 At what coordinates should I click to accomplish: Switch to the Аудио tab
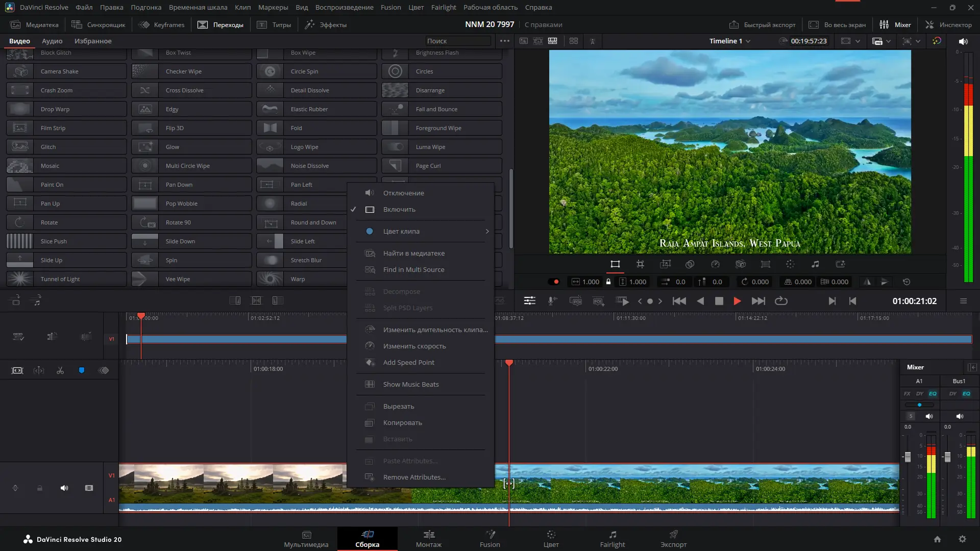tap(52, 41)
